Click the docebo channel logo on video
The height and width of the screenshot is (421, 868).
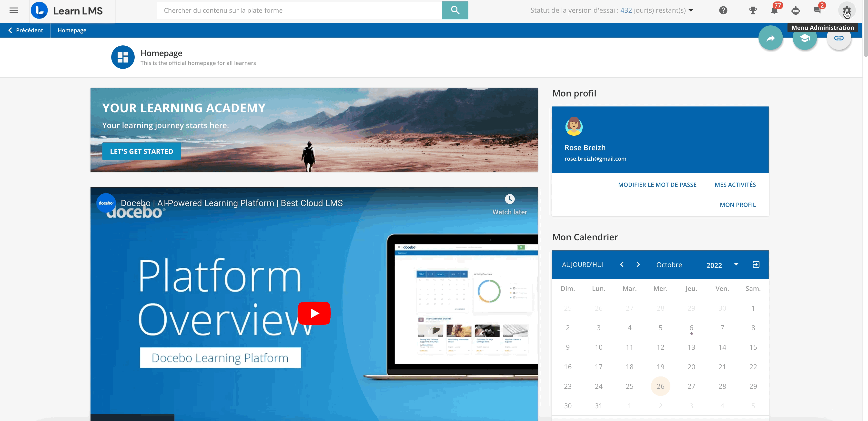(x=106, y=203)
